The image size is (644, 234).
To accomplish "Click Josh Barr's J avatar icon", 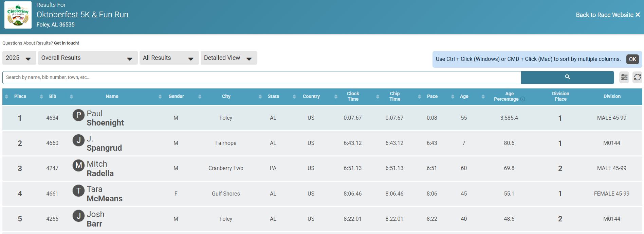I will coord(78,216).
